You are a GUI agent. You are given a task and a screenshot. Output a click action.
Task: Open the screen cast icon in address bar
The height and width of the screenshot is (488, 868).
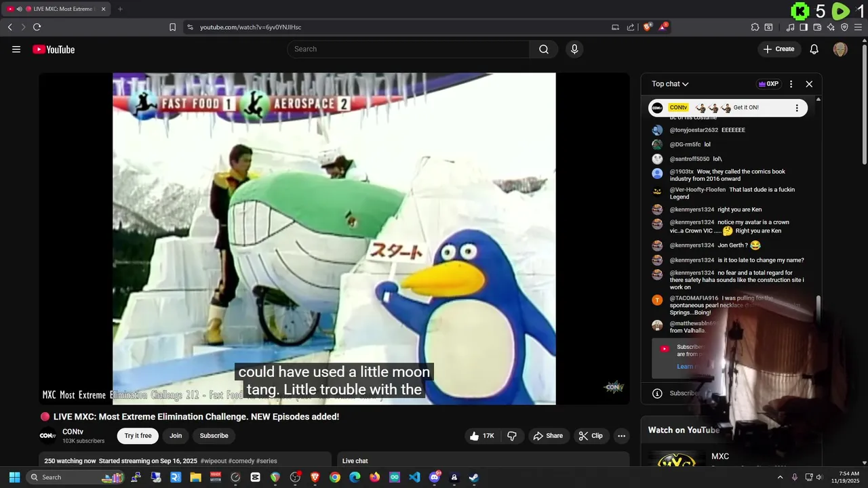tap(615, 27)
